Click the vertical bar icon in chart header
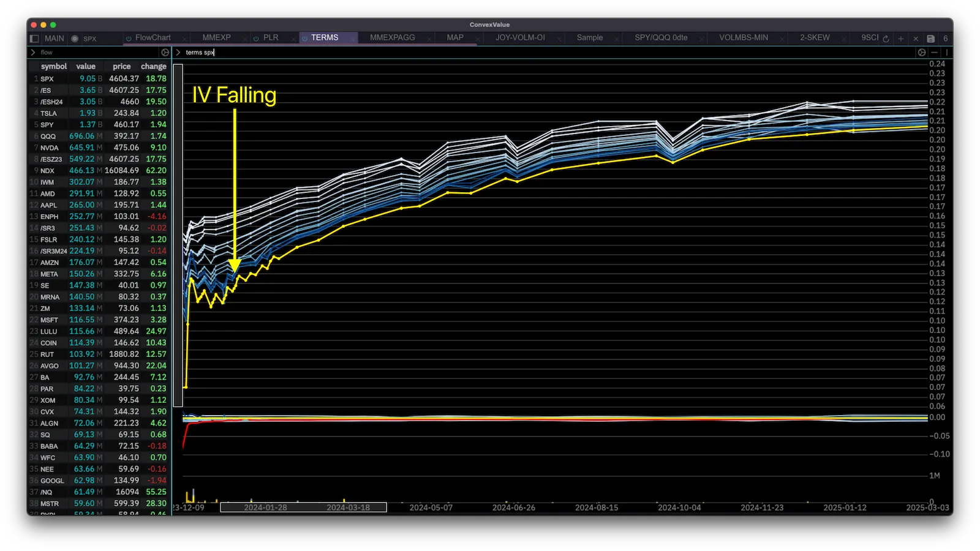The image size is (980, 551). (x=946, y=53)
